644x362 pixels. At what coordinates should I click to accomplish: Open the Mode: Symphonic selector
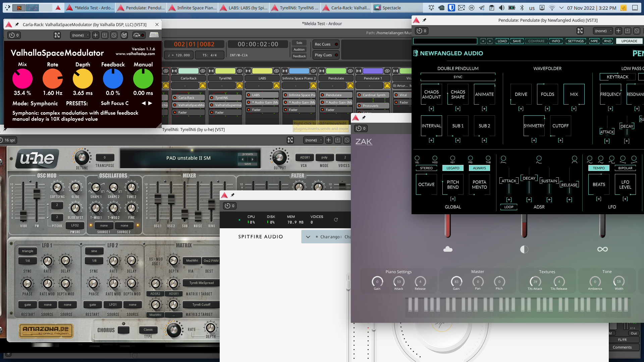tap(35, 104)
